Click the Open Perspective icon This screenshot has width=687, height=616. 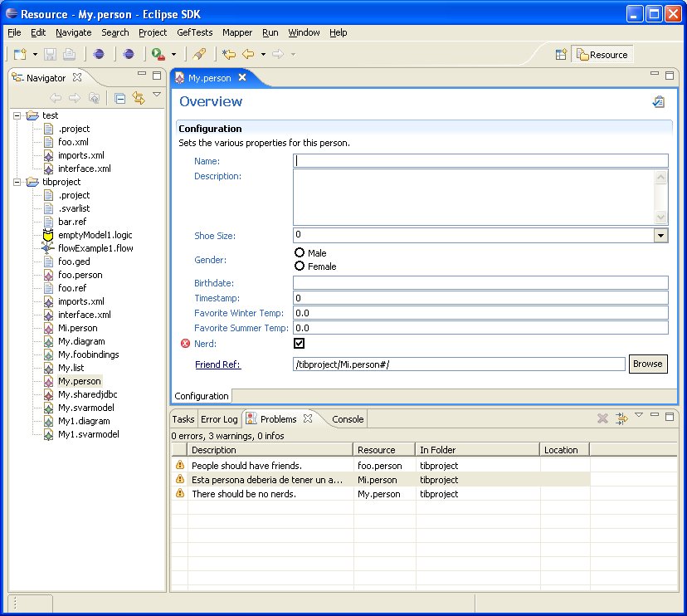coord(561,55)
